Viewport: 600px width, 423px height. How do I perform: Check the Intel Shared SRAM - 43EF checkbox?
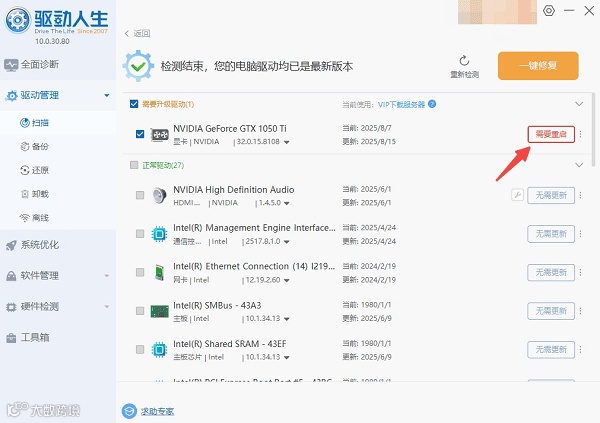tap(140, 350)
